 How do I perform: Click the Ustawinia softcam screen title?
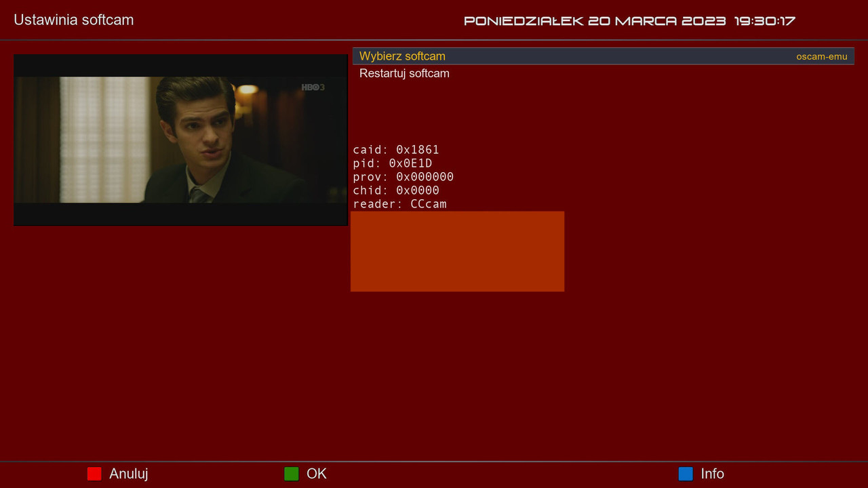pyautogui.click(x=74, y=20)
